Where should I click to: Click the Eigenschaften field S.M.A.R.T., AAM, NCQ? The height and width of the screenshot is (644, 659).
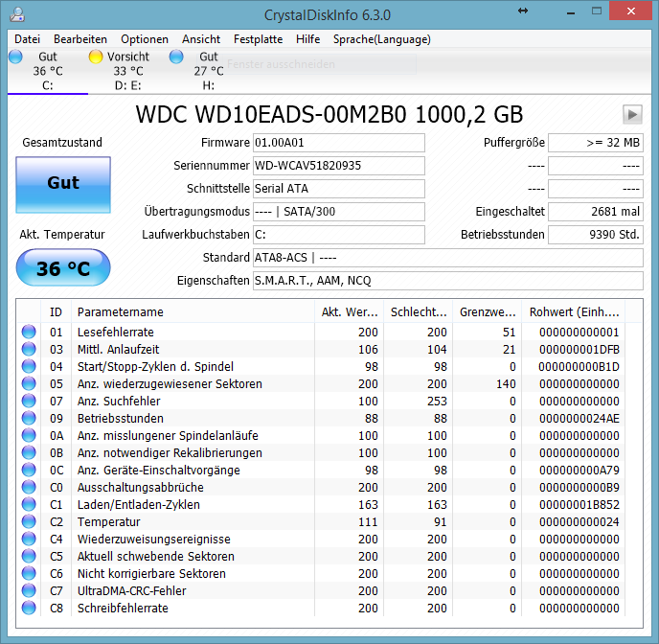pos(448,281)
